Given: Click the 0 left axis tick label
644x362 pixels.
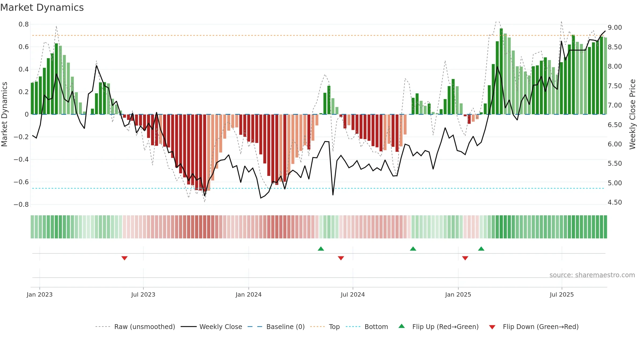Looking at the screenshot, I should pyautogui.click(x=27, y=114).
